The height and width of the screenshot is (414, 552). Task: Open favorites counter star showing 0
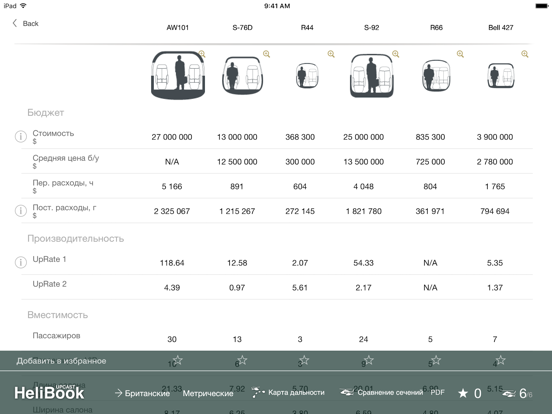click(470, 393)
